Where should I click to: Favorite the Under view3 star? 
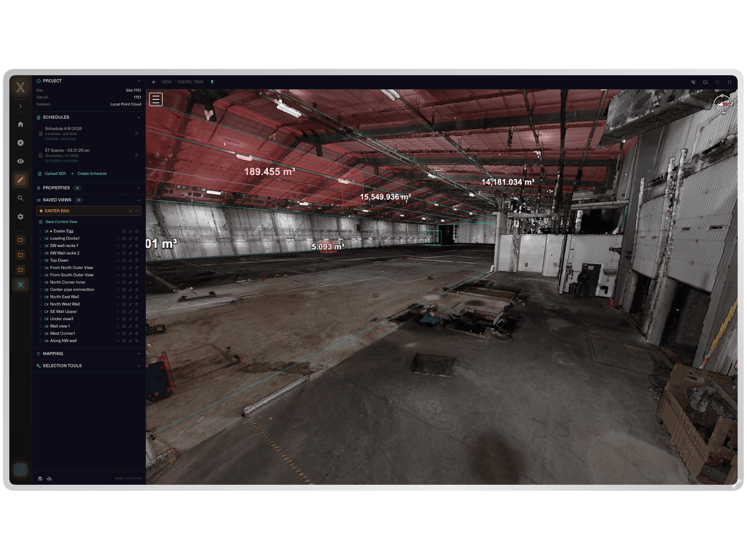(118, 319)
